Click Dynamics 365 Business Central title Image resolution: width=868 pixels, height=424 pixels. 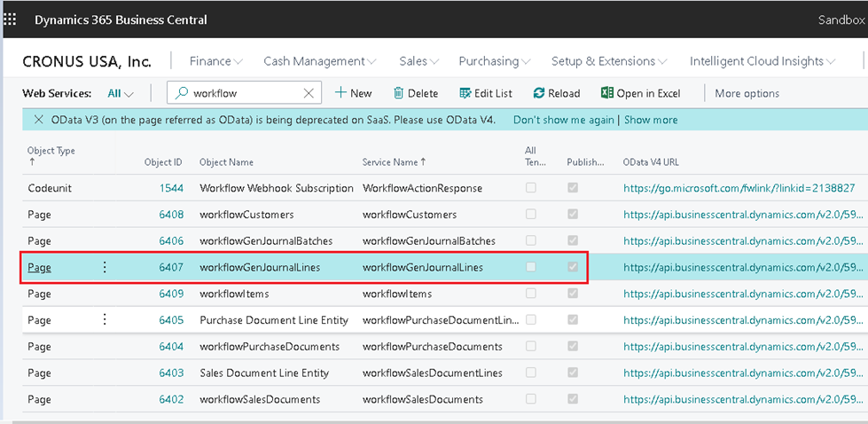(x=121, y=20)
